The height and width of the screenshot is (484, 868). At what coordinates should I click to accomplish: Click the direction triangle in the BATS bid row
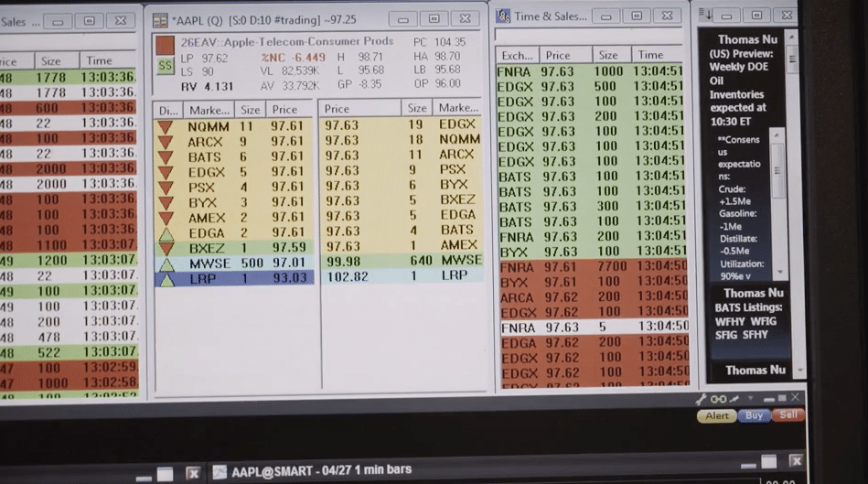165,157
